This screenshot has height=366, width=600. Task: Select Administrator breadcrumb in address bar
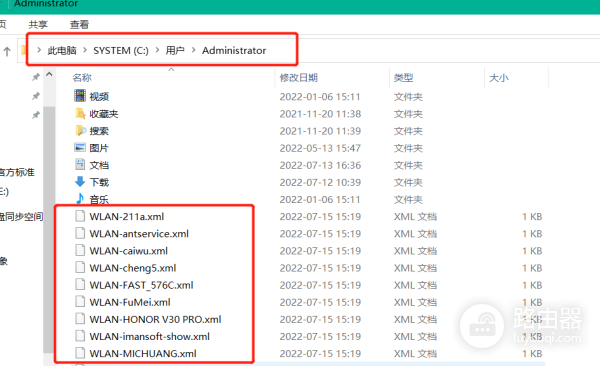(234, 51)
